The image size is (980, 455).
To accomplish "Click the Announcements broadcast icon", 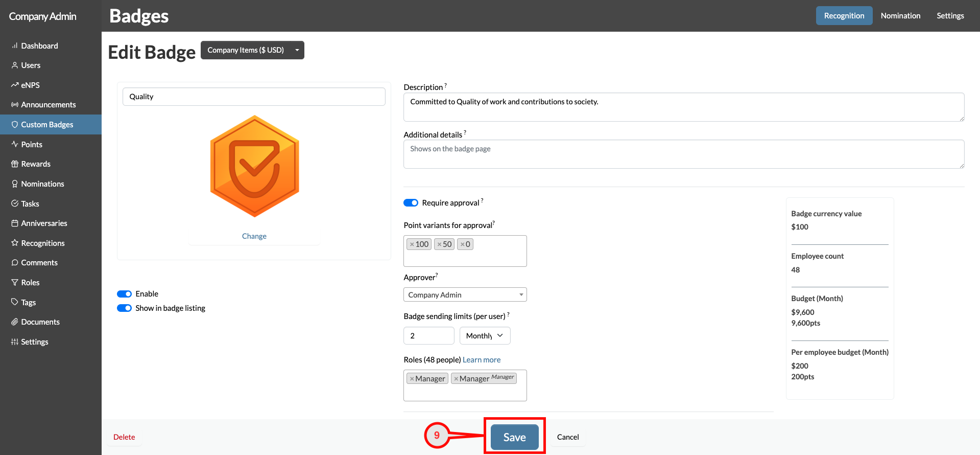I will (15, 105).
